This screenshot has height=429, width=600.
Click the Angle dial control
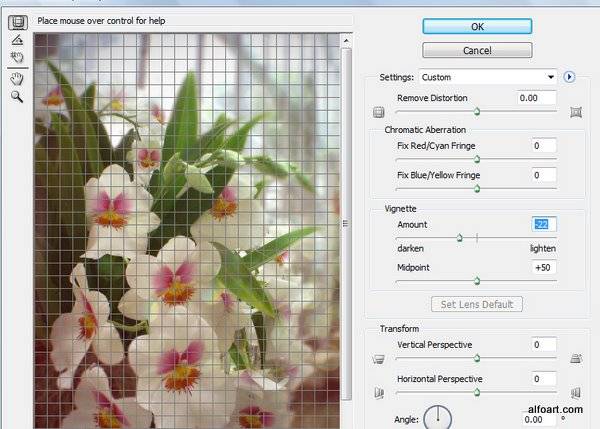pos(438,418)
